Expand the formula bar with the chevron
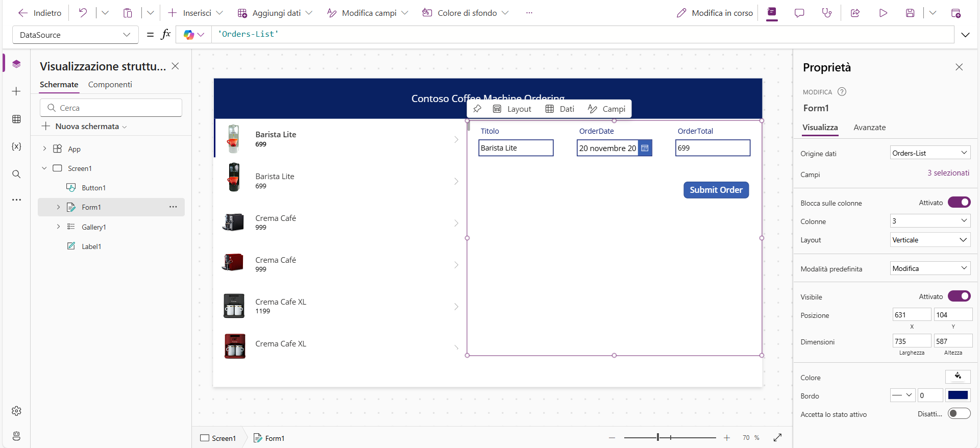The image size is (980, 448). (965, 35)
